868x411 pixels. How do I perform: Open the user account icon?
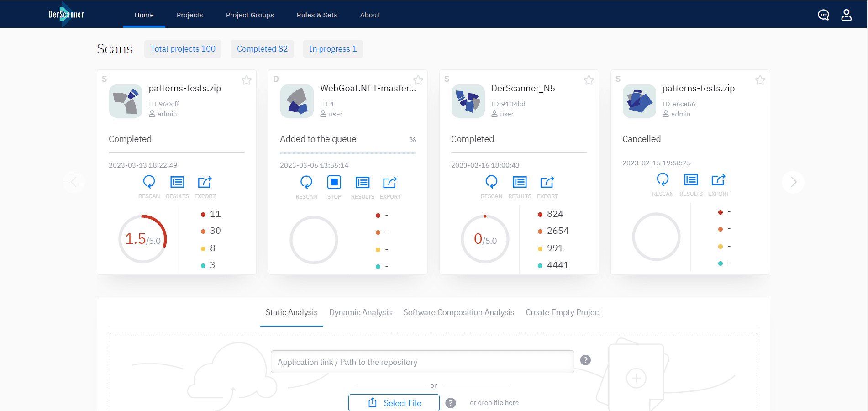(x=846, y=14)
